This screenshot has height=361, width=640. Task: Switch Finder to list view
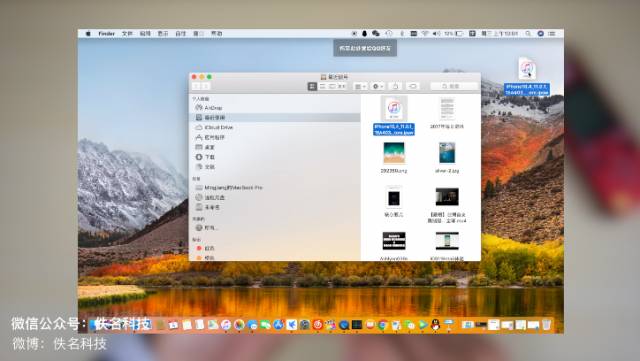point(322,86)
